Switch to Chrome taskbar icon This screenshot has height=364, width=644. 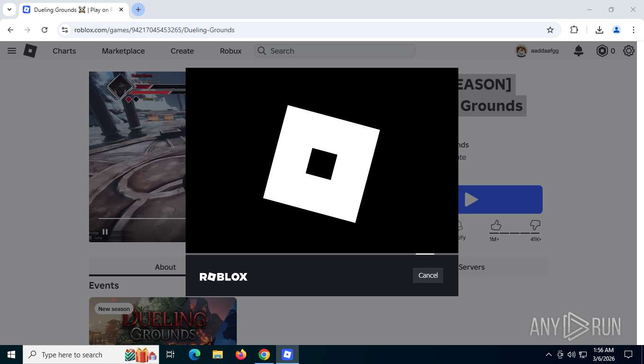point(264,355)
